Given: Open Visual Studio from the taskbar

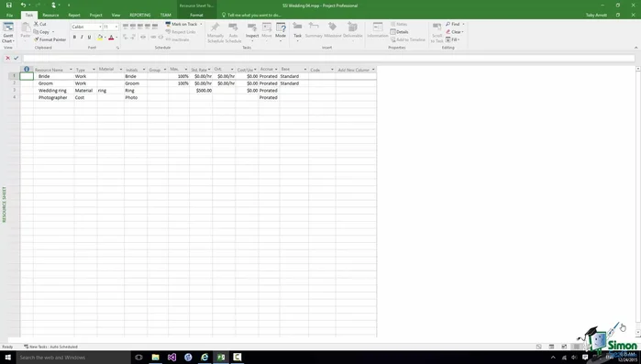Looking at the screenshot, I should [x=171, y=357].
